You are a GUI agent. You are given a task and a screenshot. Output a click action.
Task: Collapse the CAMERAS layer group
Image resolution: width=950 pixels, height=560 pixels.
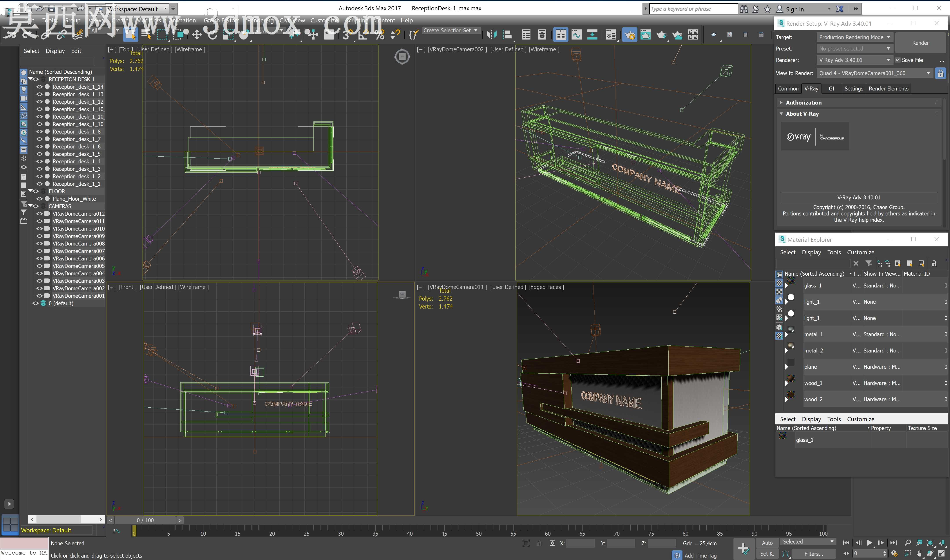click(31, 206)
